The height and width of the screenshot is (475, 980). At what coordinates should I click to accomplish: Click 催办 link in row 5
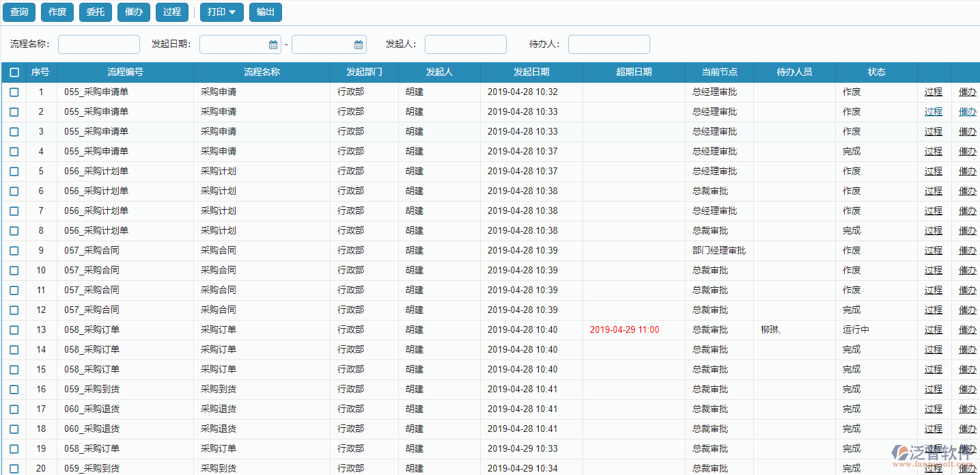click(x=967, y=172)
